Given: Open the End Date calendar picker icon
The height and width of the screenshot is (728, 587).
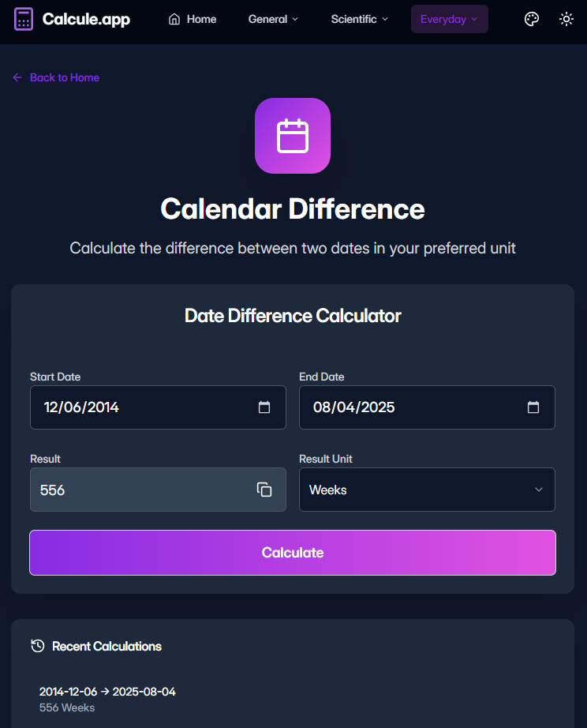Looking at the screenshot, I should 533,407.
